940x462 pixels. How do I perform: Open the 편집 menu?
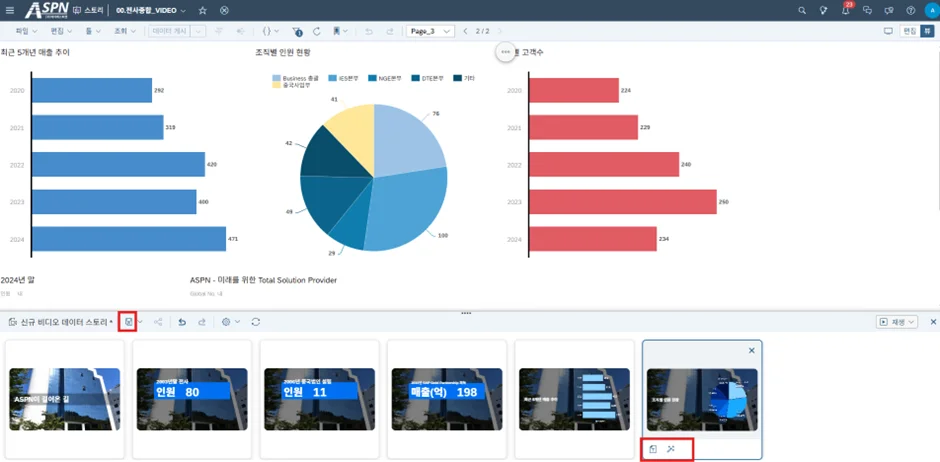[x=60, y=31]
